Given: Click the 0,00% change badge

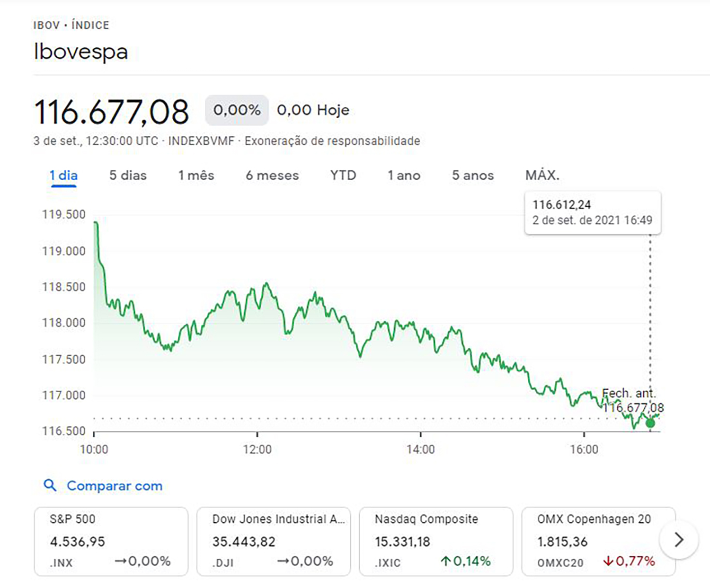Looking at the screenshot, I should (x=237, y=110).
